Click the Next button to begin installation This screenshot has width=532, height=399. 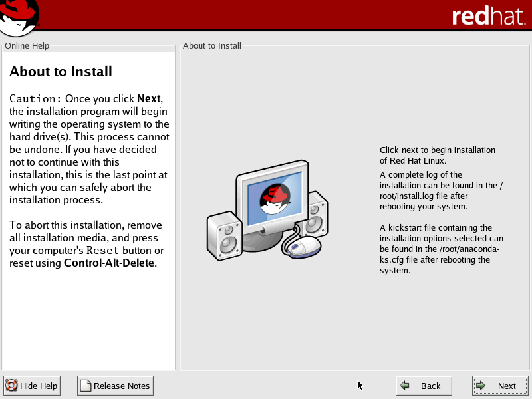point(500,386)
